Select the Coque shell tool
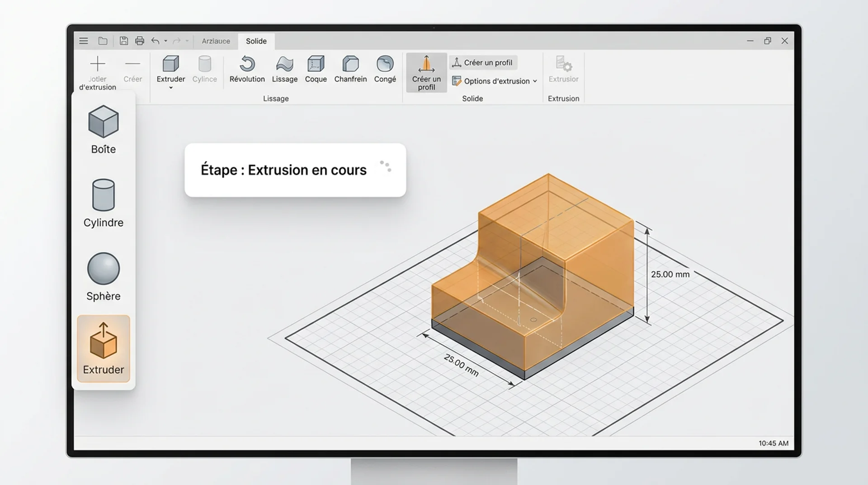 click(316, 69)
